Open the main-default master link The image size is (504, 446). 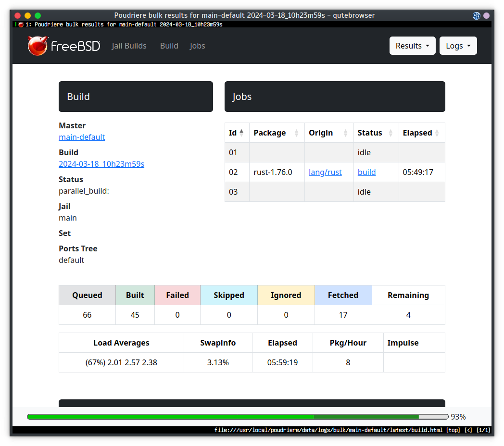(82, 137)
